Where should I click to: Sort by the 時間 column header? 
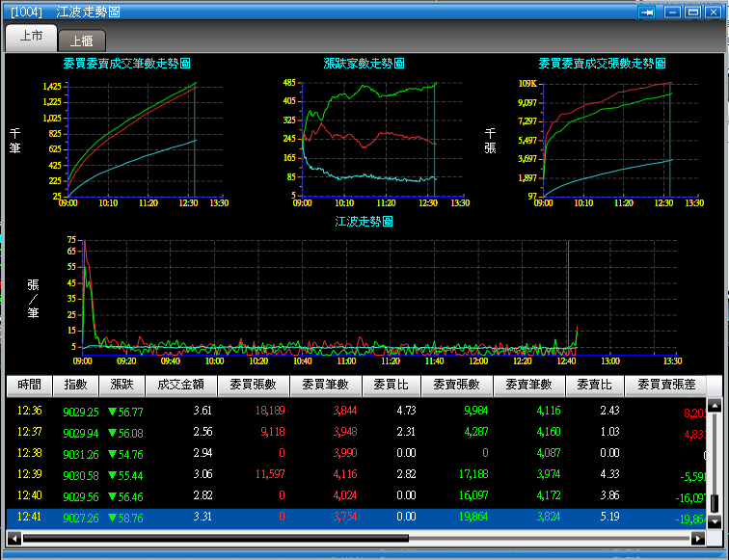tap(29, 386)
